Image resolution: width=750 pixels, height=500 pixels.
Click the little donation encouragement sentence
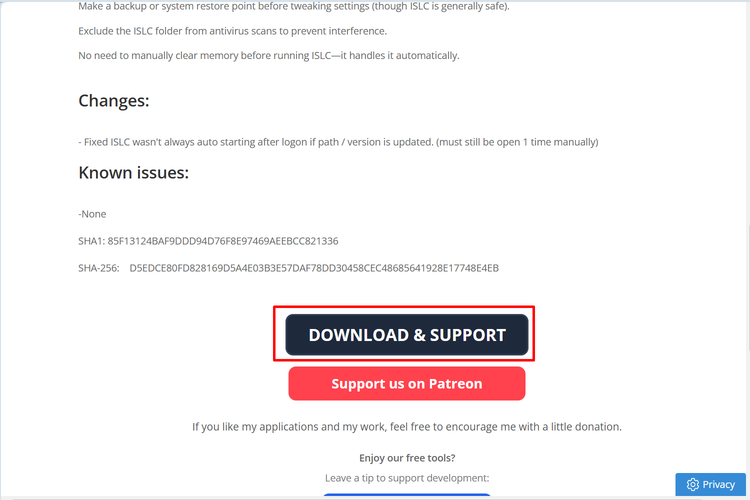(x=407, y=426)
